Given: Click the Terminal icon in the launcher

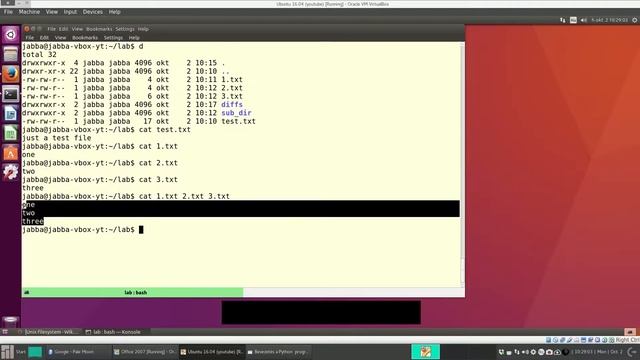Looking at the screenshot, I should [11, 94].
